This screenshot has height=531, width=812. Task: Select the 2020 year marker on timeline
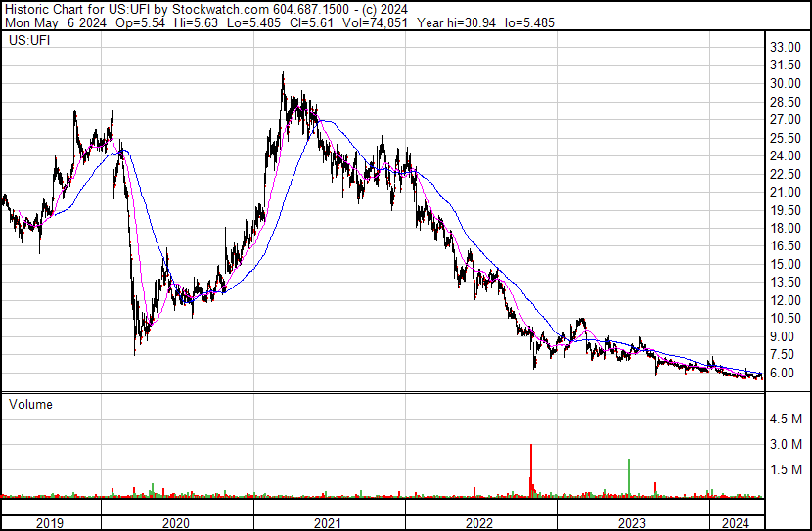tap(175, 523)
